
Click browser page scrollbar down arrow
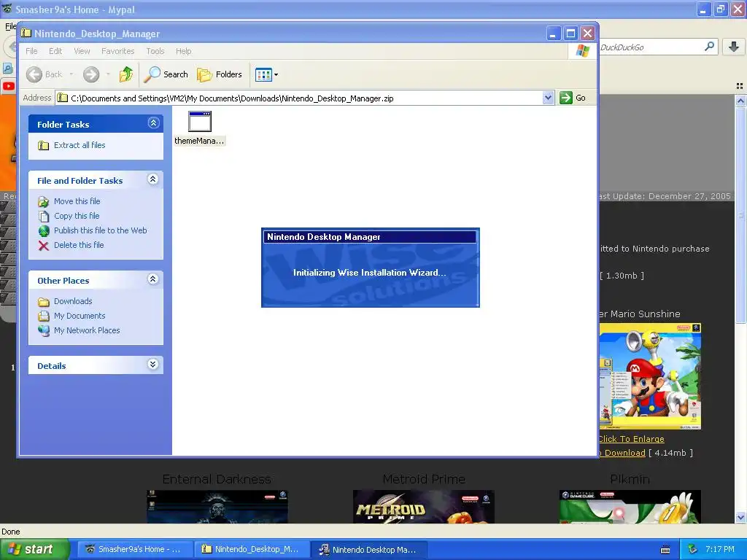[x=740, y=517]
